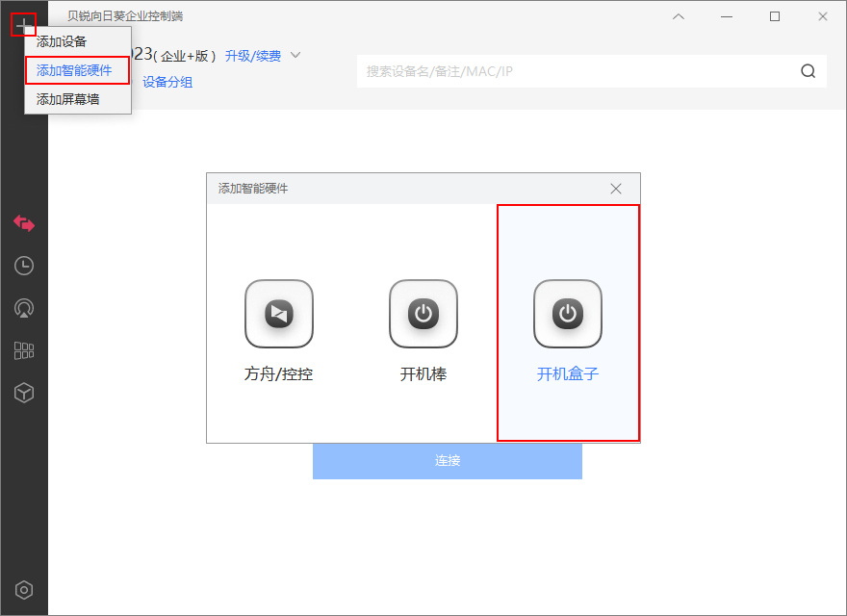Open the settings hexagon icon at sidebar bottom

[24, 589]
